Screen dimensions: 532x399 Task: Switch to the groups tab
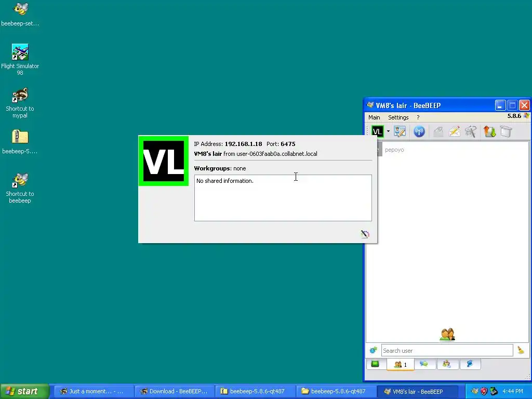click(446, 364)
